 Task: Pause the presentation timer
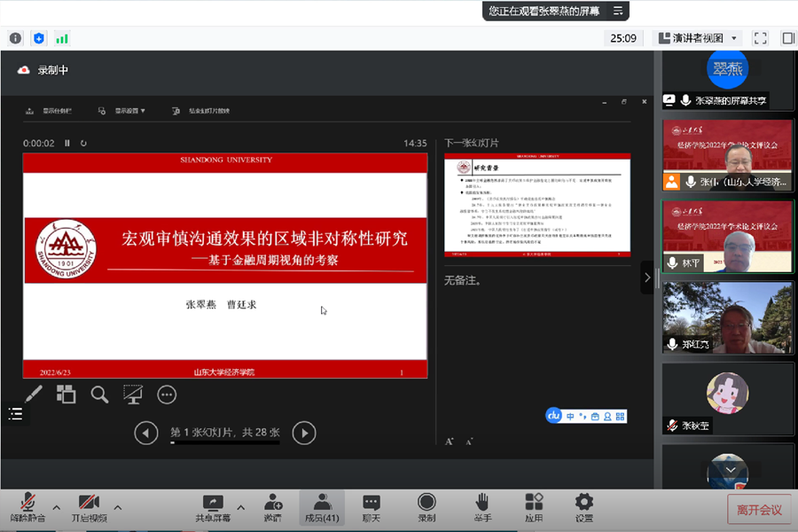(67, 143)
